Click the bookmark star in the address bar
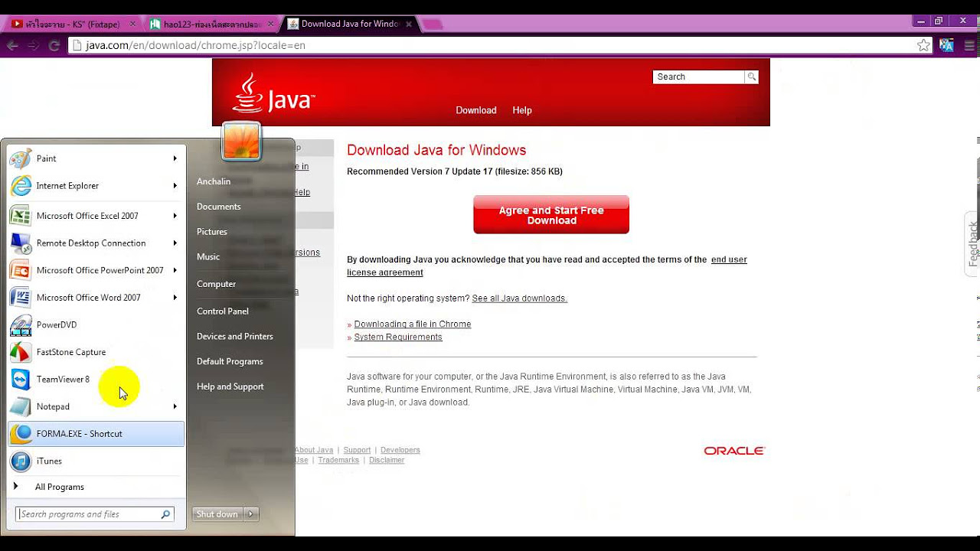This screenshot has width=980, height=551. click(923, 45)
